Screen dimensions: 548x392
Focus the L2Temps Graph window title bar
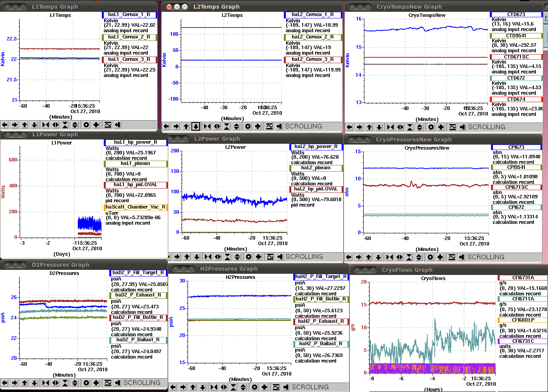(252, 6)
